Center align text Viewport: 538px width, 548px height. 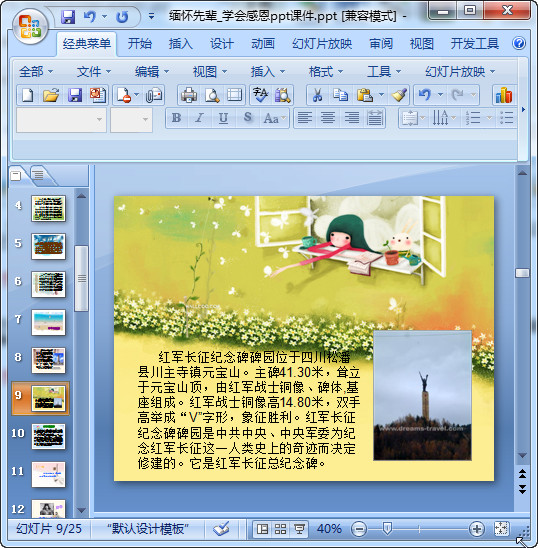coord(328,118)
